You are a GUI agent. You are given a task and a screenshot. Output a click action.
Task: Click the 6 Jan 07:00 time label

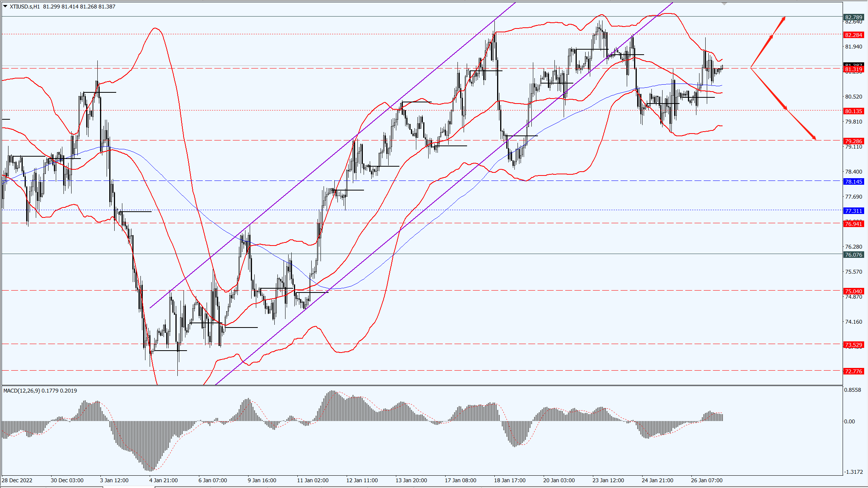pyautogui.click(x=213, y=480)
